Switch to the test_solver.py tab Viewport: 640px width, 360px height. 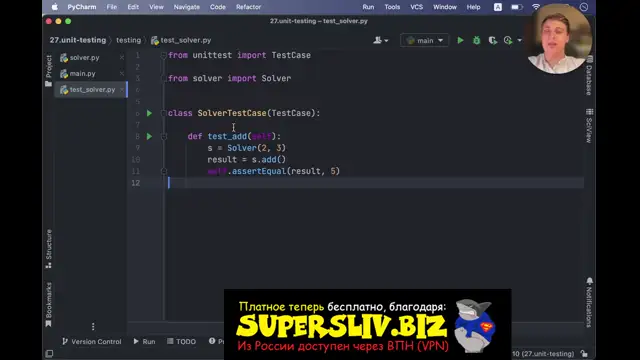coord(92,89)
